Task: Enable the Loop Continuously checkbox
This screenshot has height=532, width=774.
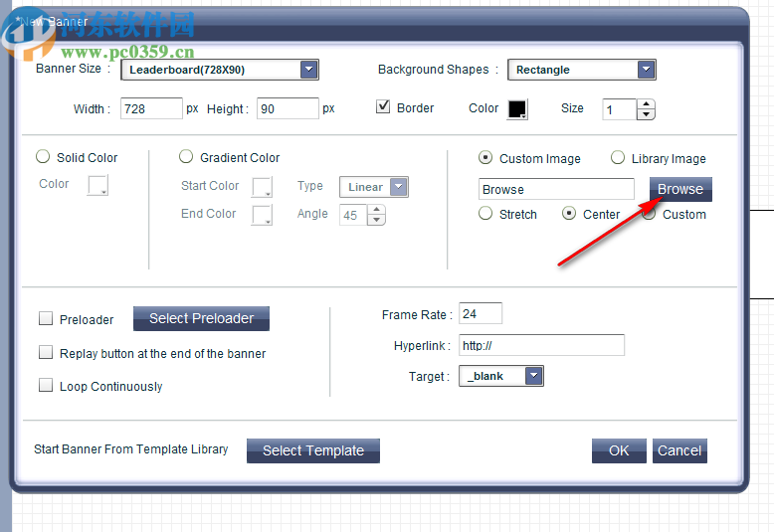Action: (x=46, y=385)
